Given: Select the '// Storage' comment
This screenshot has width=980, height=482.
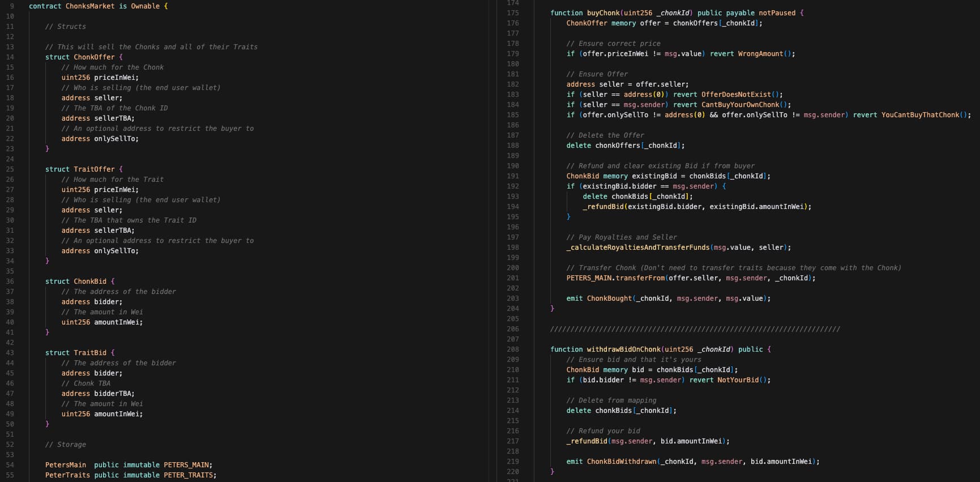Looking at the screenshot, I should point(66,445).
